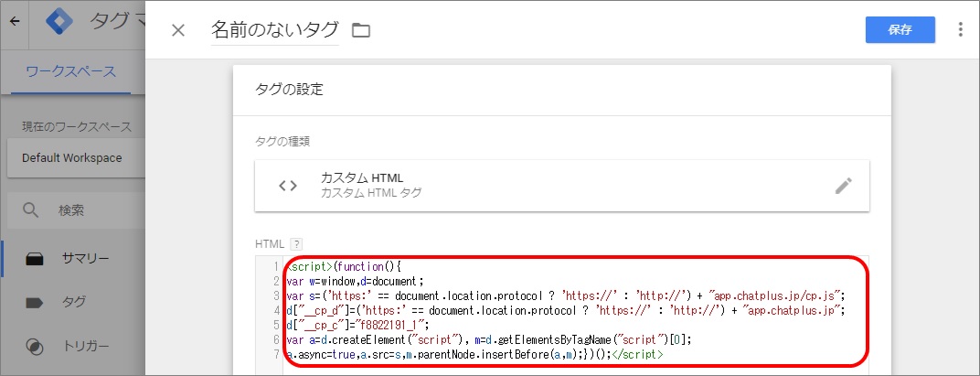Select the 現在のワークスペース label
The image size is (980, 376).
(77, 127)
